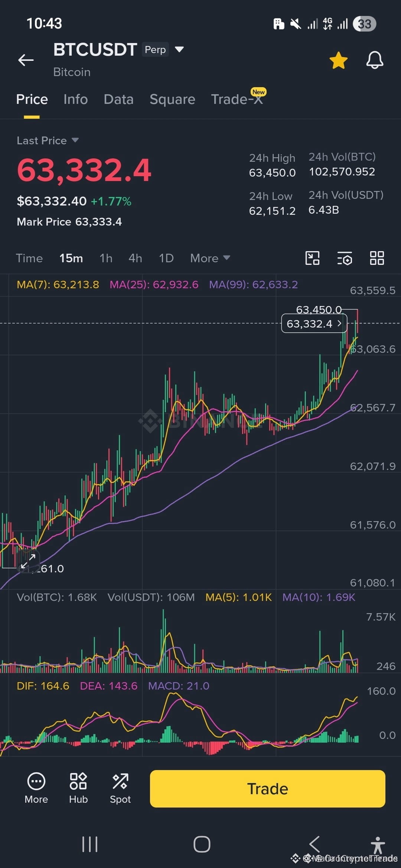Open price alert bell icon
Viewport: 401px width, 868px height.
375,60
